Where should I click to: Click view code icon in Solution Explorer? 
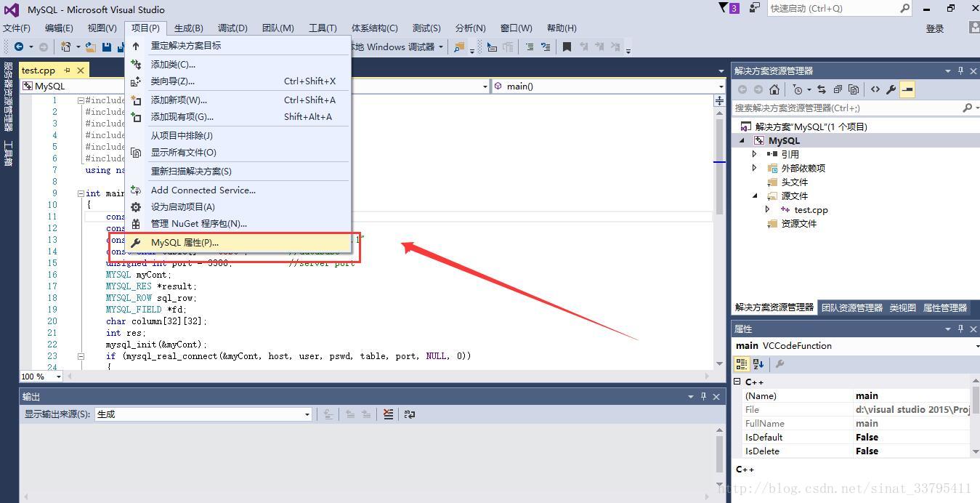875,89
